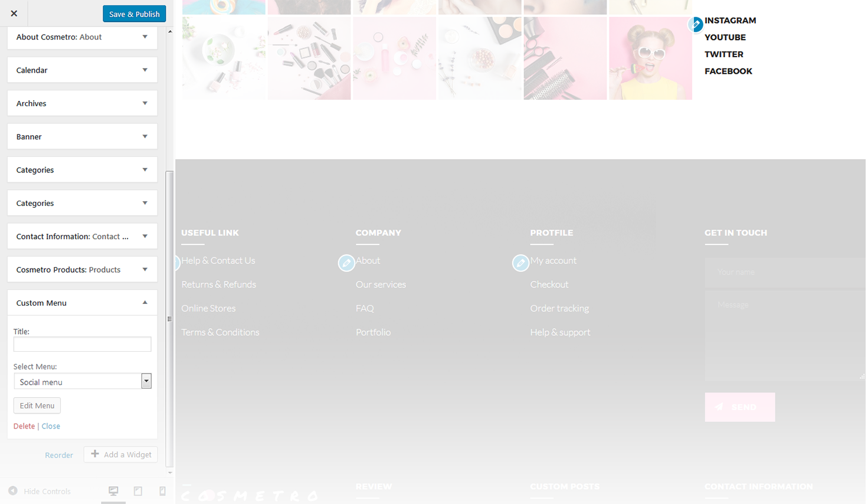The width and height of the screenshot is (868, 504).
Task: Click the Reorder link
Action: [59, 455]
